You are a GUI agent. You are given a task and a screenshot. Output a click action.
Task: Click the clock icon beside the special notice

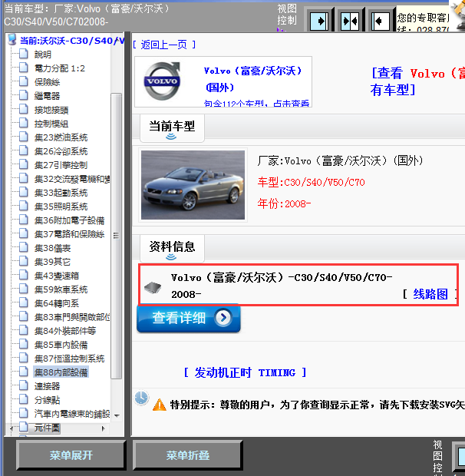pyautogui.click(x=141, y=398)
